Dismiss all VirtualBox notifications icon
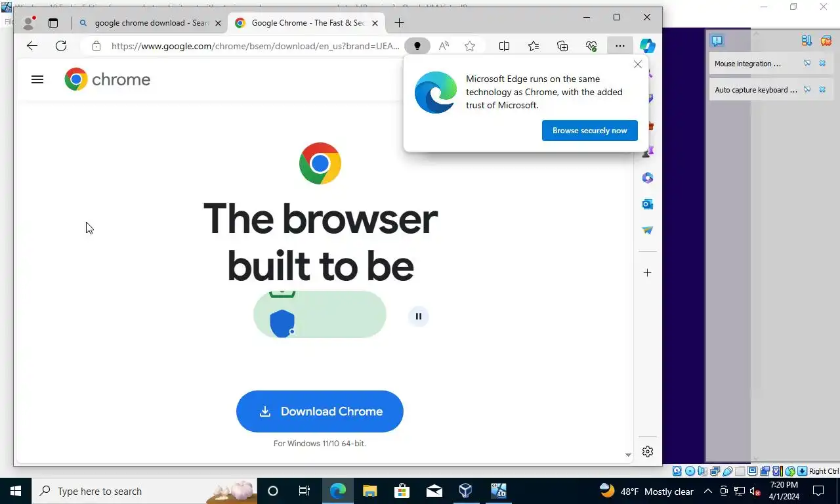 tap(826, 41)
